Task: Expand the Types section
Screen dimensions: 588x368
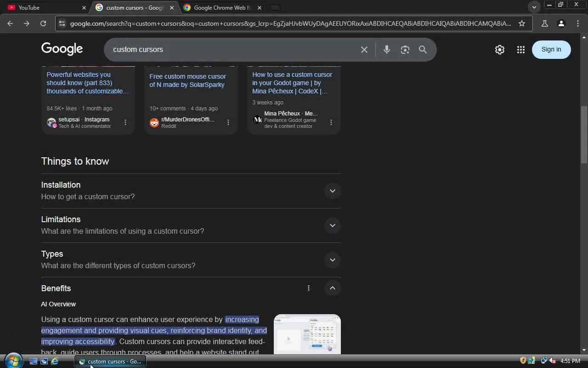Action: (333, 260)
